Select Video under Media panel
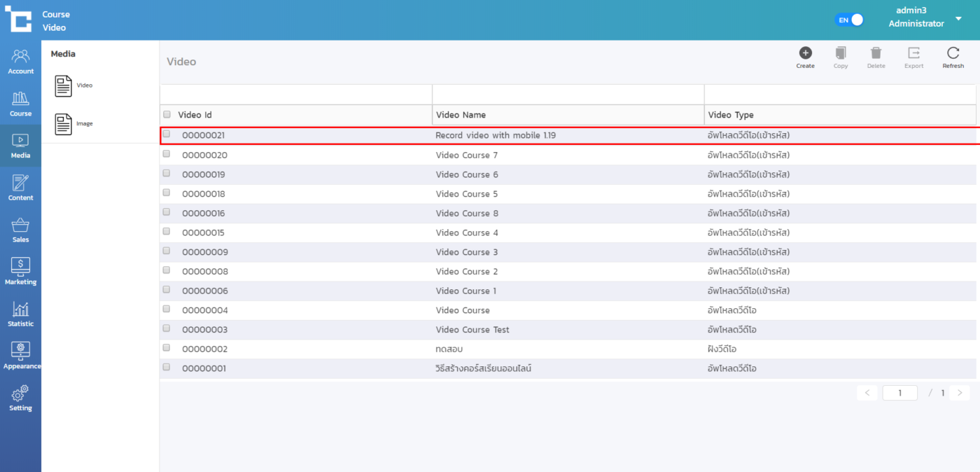 click(73, 85)
